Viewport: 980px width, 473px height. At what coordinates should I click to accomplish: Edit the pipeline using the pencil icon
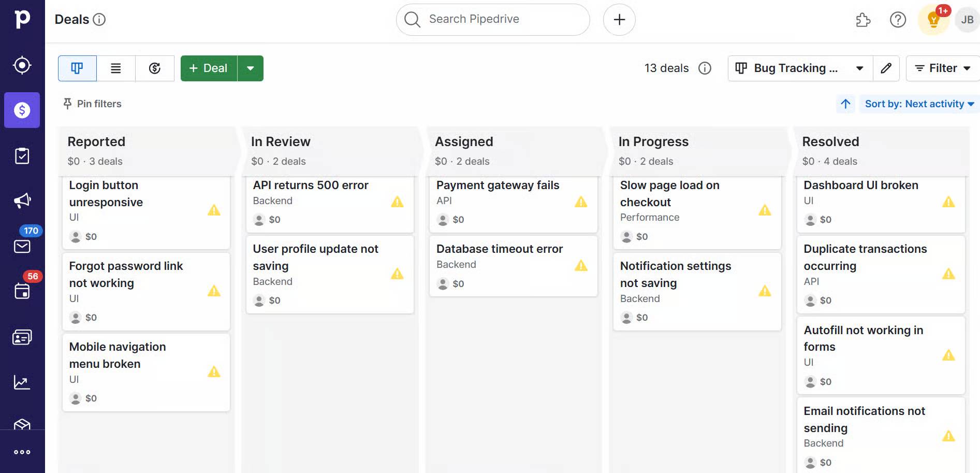(886, 68)
